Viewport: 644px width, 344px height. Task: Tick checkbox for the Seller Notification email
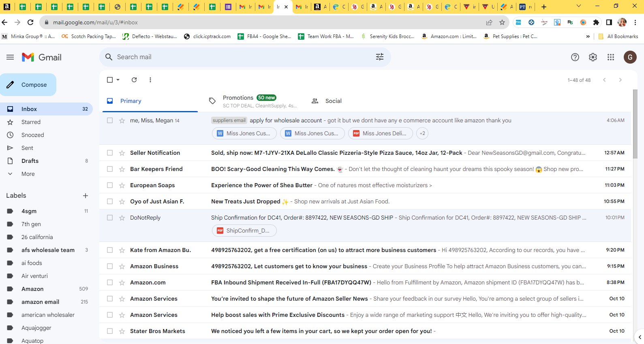tap(110, 153)
